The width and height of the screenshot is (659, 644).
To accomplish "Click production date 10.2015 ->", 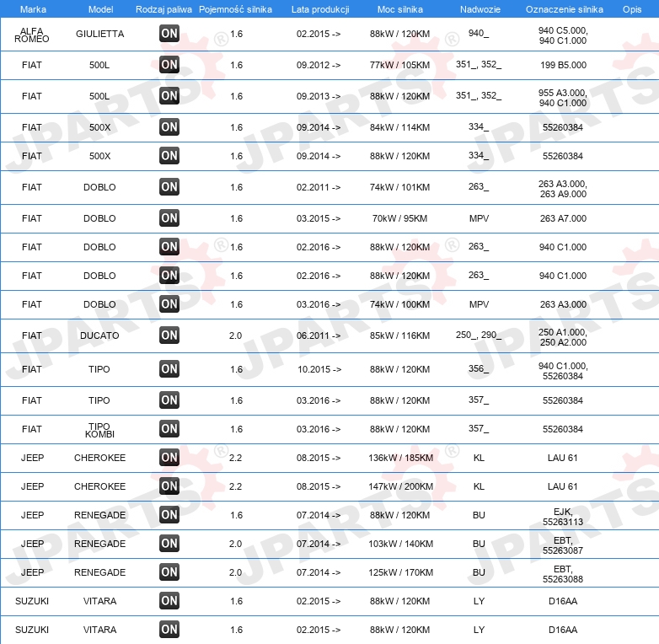I will (x=319, y=369).
